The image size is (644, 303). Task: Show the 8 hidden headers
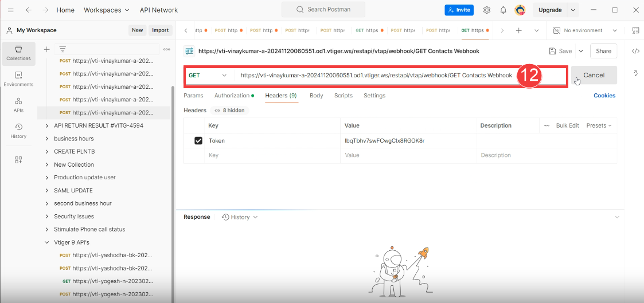pyautogui.click(x=229, y=111)
